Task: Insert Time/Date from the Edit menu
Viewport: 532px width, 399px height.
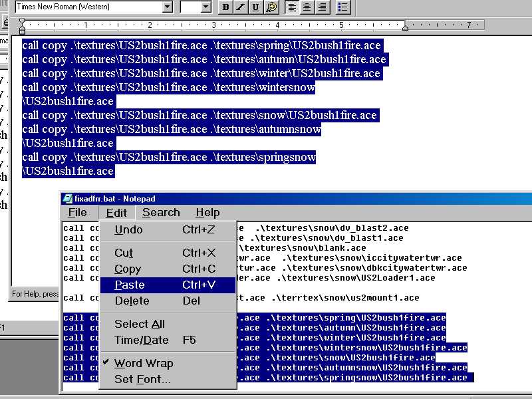Action: (168, 340)
